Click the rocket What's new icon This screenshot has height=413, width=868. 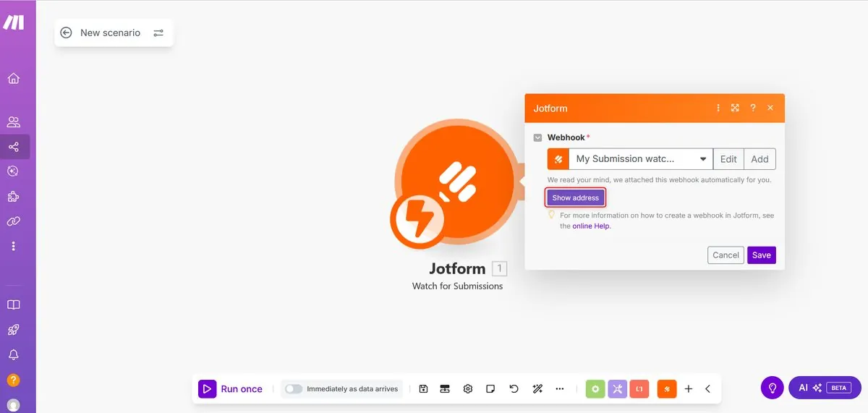(13, 330)
